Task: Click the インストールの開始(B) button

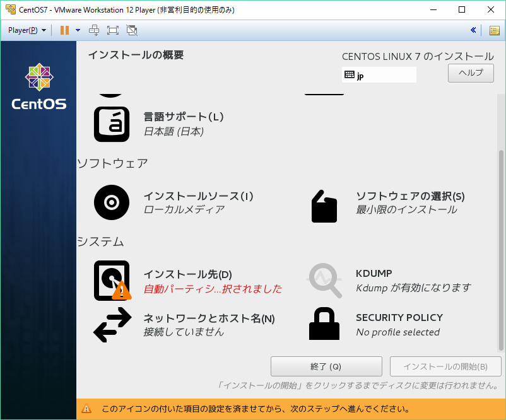Action: point(445,366)
